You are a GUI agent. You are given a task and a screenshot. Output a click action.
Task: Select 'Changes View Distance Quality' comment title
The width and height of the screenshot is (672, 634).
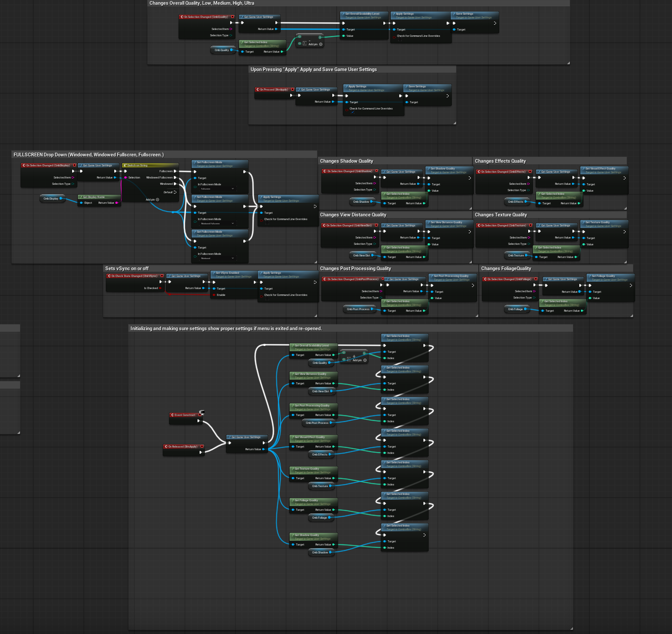353,215
